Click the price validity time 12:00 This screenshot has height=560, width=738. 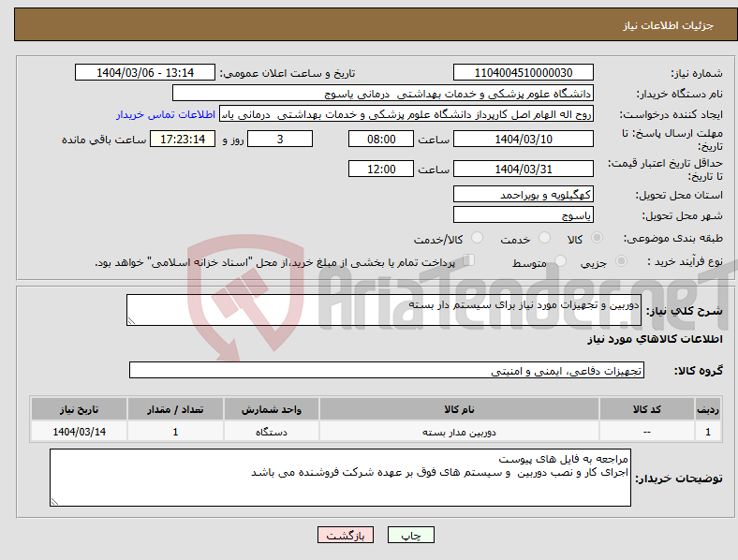381,169
